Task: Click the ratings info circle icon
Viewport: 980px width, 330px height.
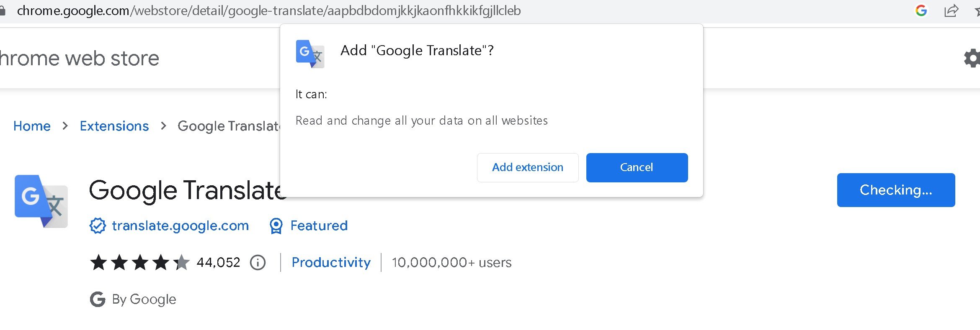Action: [258, 263]
